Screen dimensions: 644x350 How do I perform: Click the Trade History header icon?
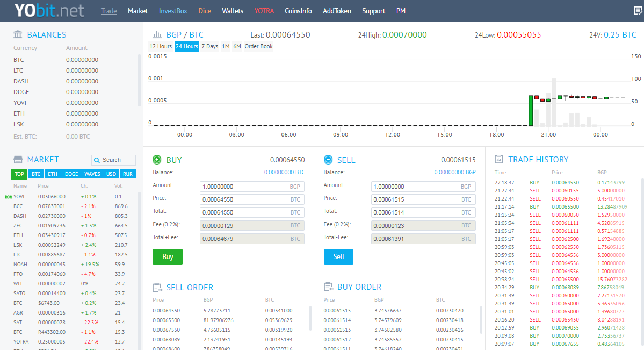pyautogui.click(x=498, y=159)
